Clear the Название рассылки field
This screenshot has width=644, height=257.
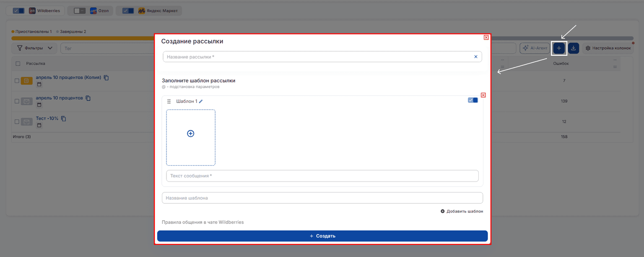tap(475, 57)
